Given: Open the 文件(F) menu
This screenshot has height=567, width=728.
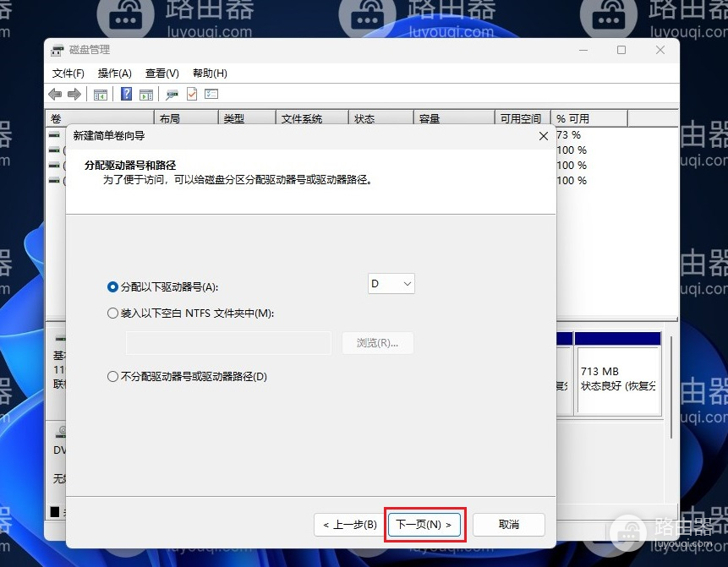Looking at the screenshot, I should [68, 74].
